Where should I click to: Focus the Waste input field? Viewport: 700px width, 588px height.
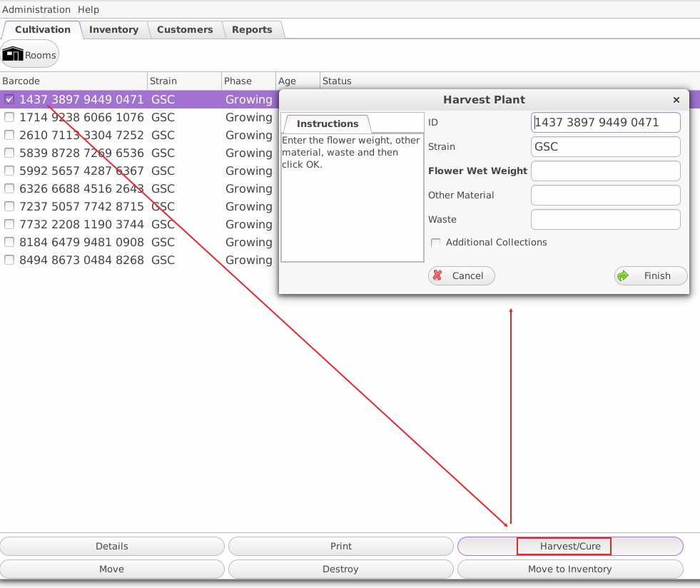point(605,220)
